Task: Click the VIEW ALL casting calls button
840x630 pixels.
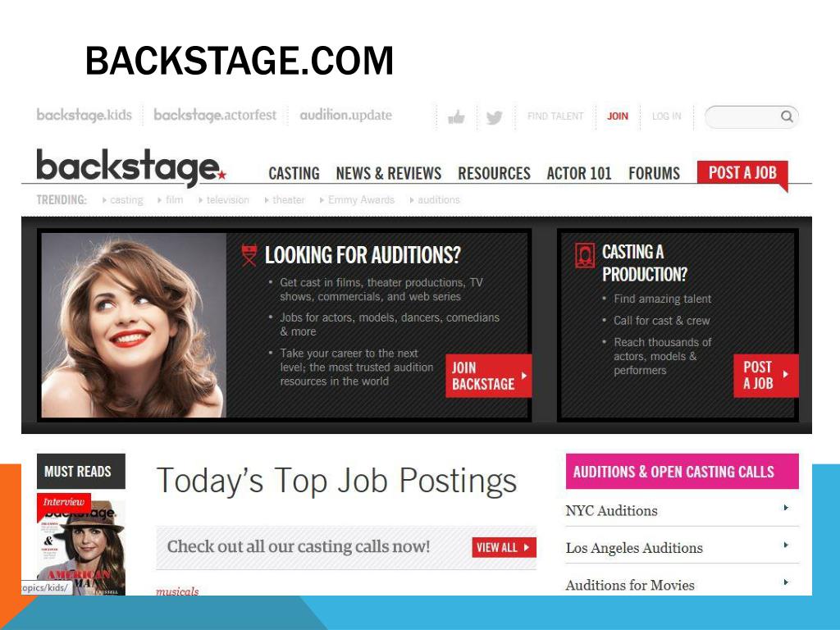Action: pyautogui.click(x=504, y=547)
